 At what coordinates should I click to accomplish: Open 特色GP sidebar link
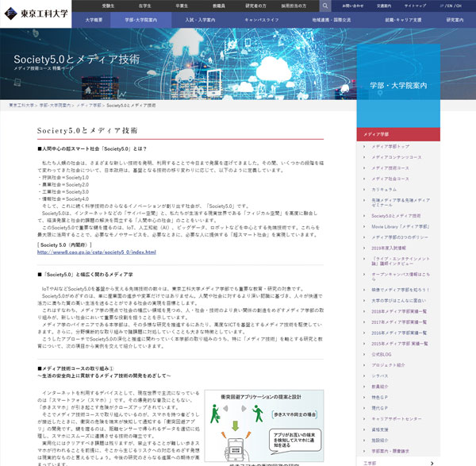pyautogui.click(x=379, y=398)
